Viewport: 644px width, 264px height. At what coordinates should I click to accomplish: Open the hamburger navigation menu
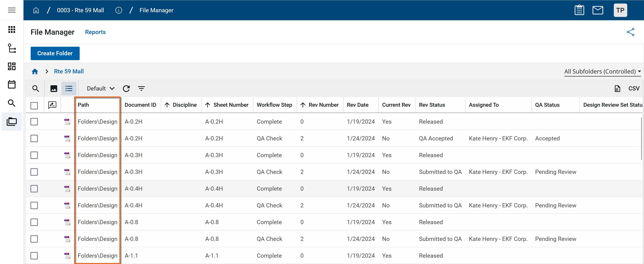12,10
